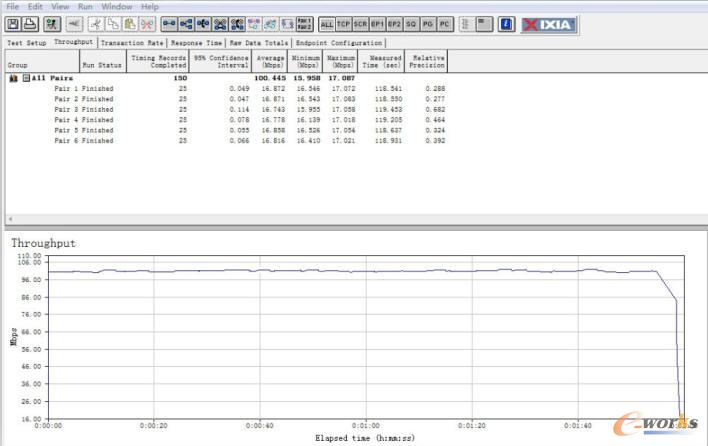This screenshot has width=708, height=446.
Task: Click the Paste clipboard icon
Action: (129, 23)
